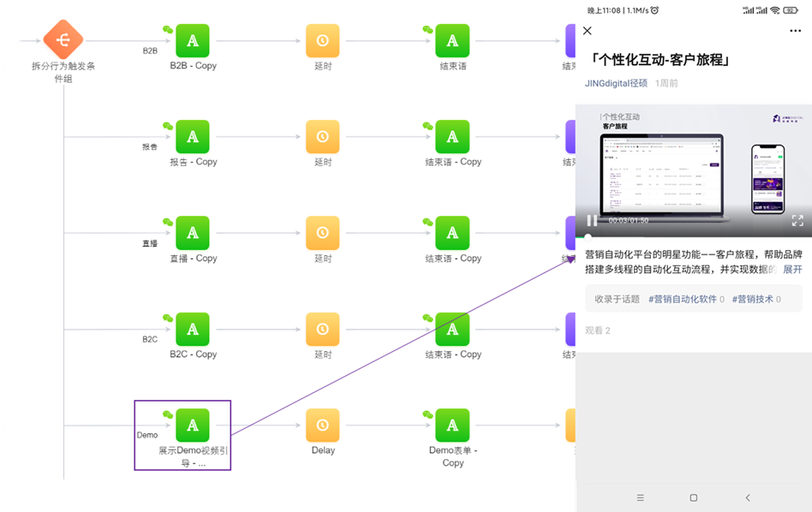Click the 报告 - Copy node icon

[x=193, y=137]
